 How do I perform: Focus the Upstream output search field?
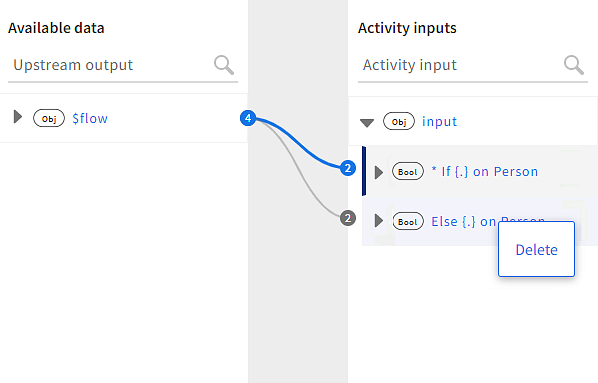(x=111, y=65)
